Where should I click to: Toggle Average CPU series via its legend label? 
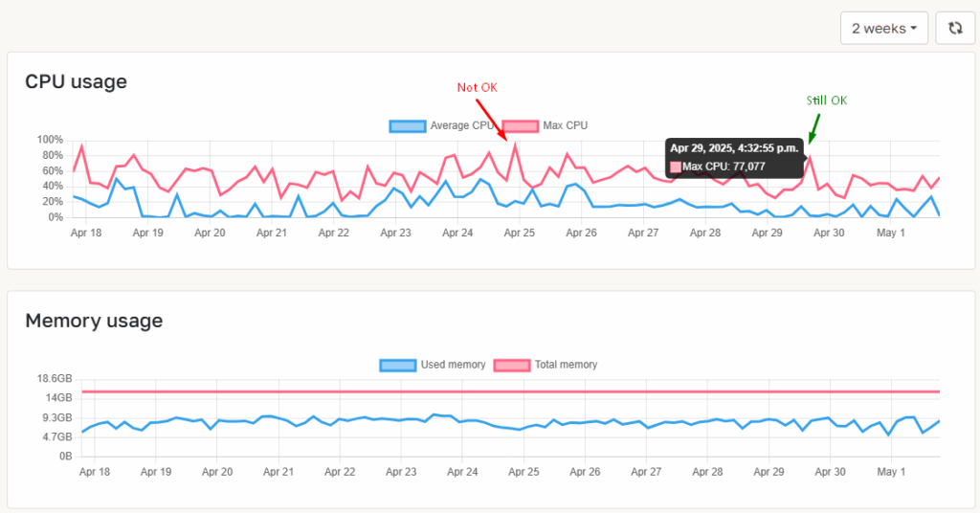point(461,125)
